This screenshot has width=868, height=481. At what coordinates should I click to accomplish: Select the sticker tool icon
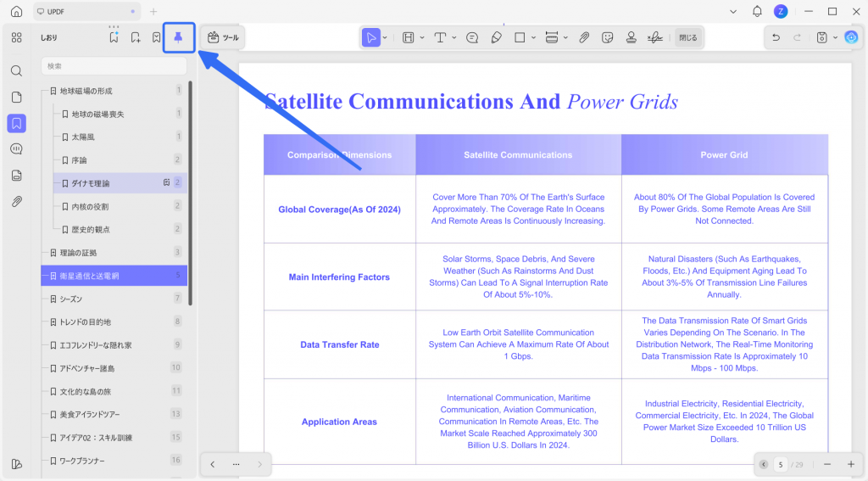607,37
